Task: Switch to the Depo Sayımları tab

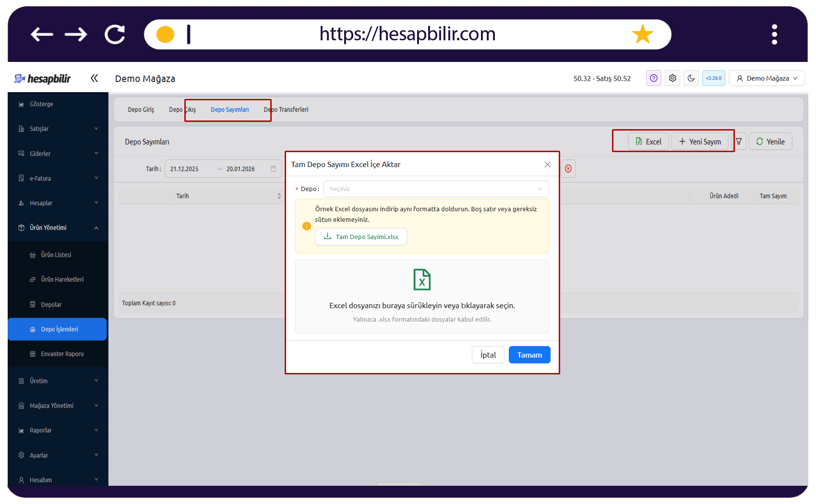Action: click(230, 109)
